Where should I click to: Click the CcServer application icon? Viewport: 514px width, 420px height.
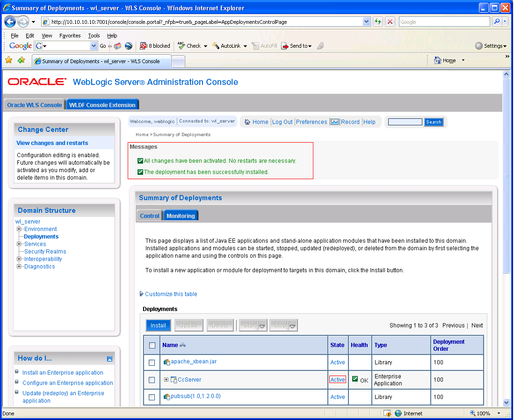point(174,380)
